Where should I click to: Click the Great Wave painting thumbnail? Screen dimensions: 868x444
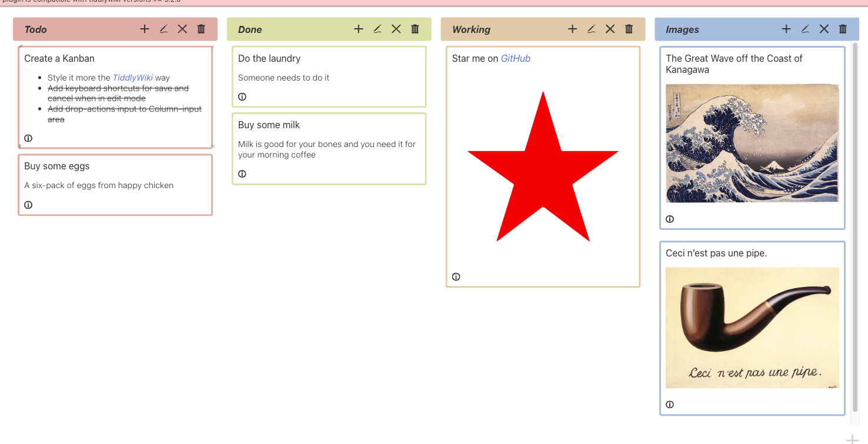pyautogui.click(x=752, y=143)
